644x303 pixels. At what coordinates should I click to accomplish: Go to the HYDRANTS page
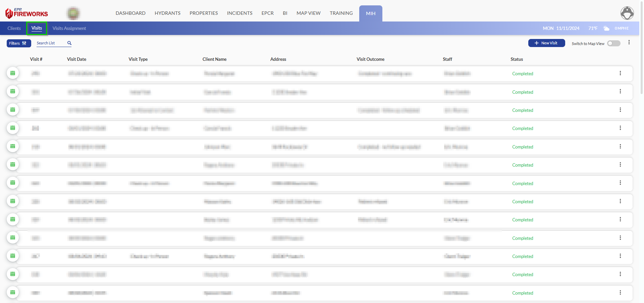[167, 13]
